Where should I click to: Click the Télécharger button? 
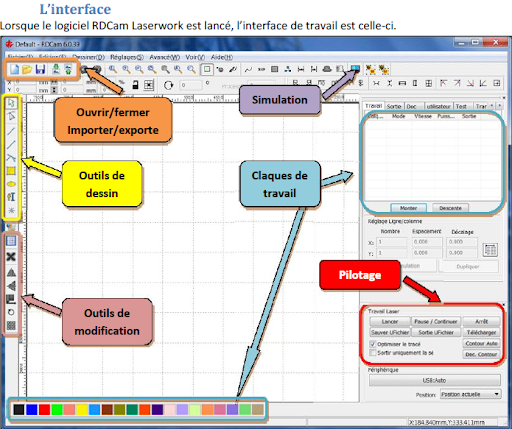pyautogui.click(x=481, y=332)
